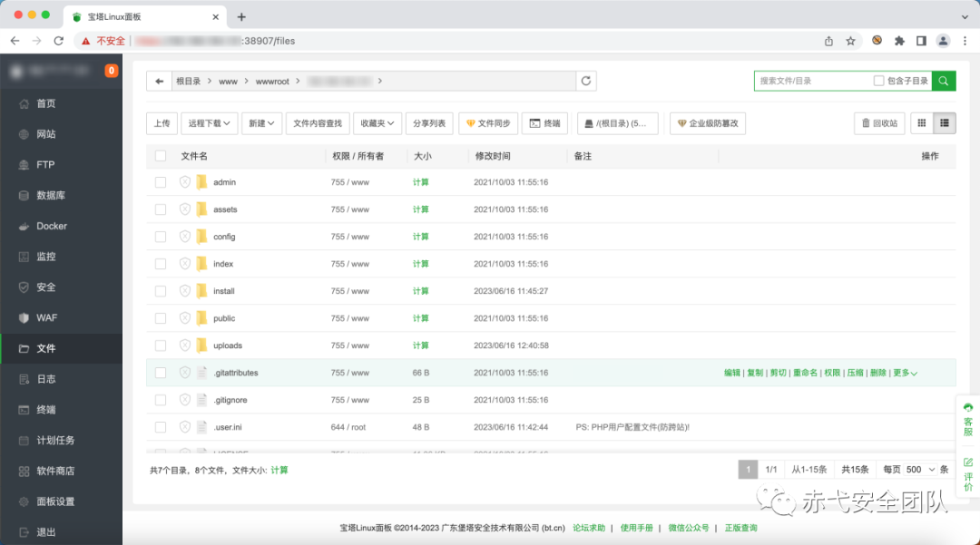Screen dimensions: 980x545
Task: Switch to grid view icon
Action: point(921,123)
